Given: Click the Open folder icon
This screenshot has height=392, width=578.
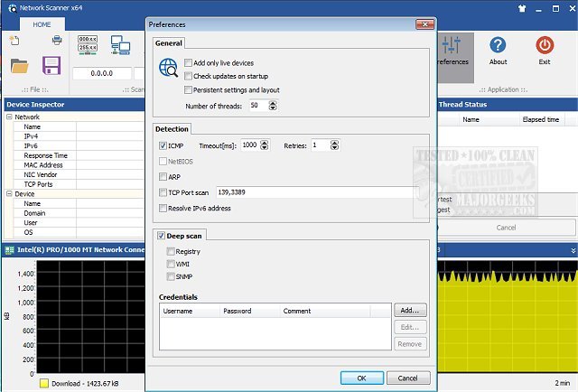Looking at the screenshot, I should point(20,66).
